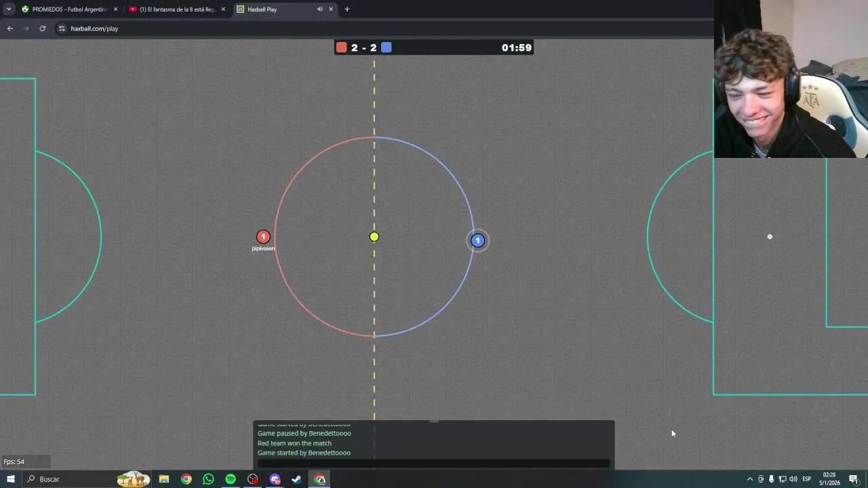Screen dimensions: 868x488
Task: Open the Windows Start menu
Action: pos(10,479)
